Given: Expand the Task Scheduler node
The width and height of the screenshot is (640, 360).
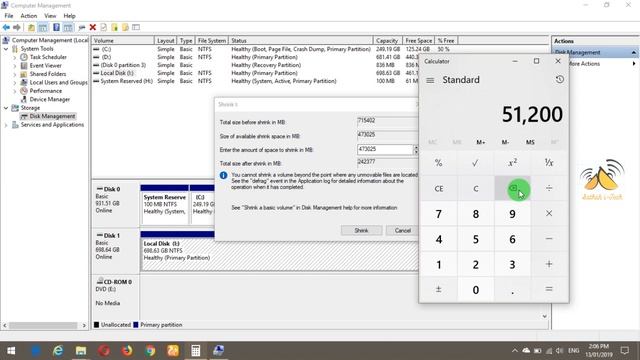Looking at the screenshot, I should point(15,57).
